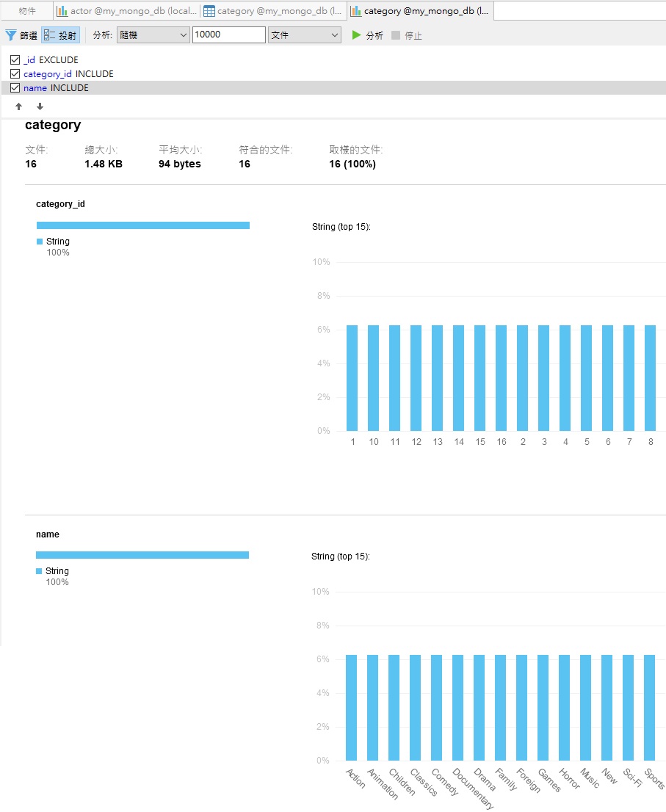The height and width of the screenshot is (812, 666).
Task: Click the table icon on the category tab
Action: (x=209, y=11)
